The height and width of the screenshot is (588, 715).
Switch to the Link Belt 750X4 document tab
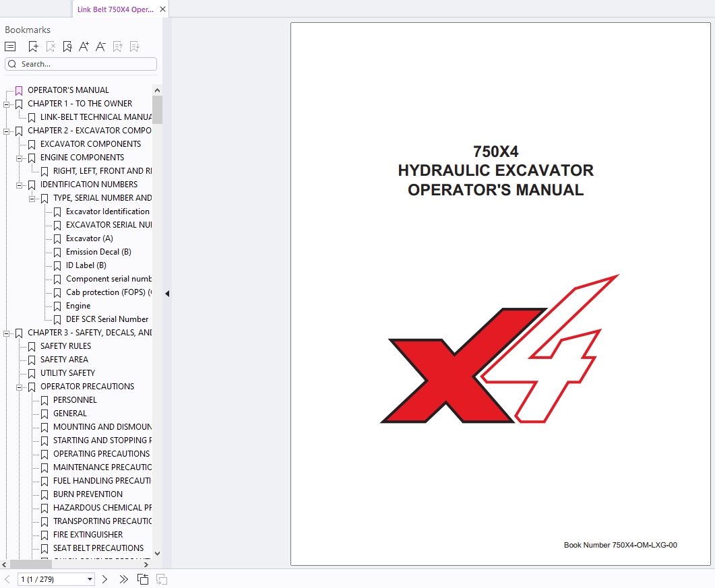point(115,9)
